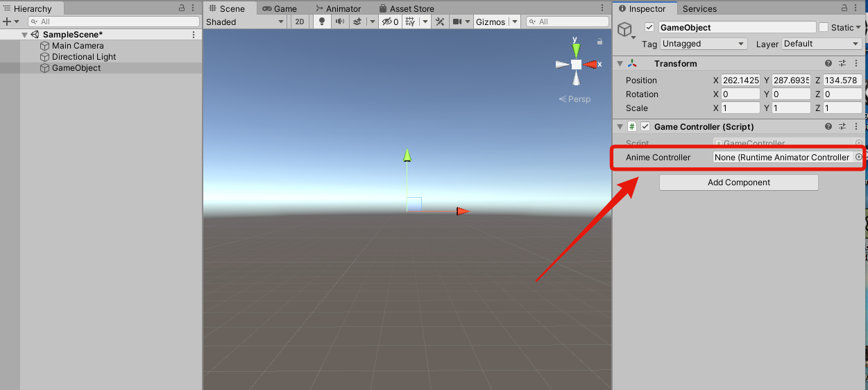Open Transform component three-dot menu

[x=856, y=63]
